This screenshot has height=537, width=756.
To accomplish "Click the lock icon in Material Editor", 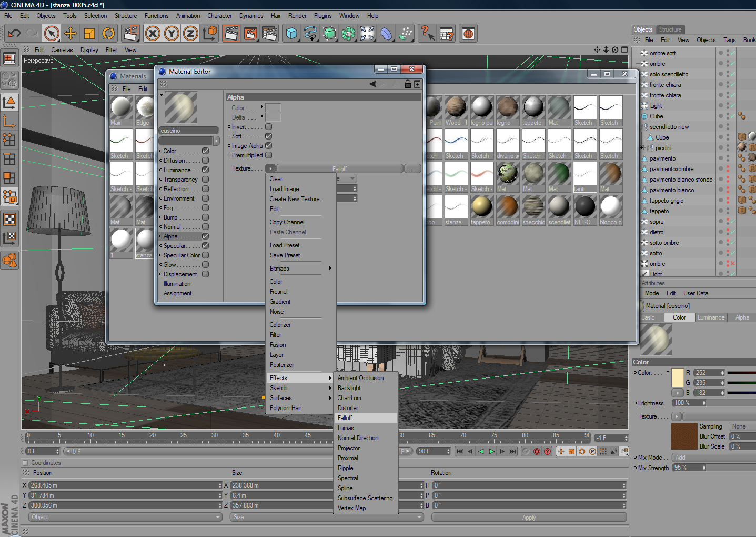I will (x=408, y=84).
